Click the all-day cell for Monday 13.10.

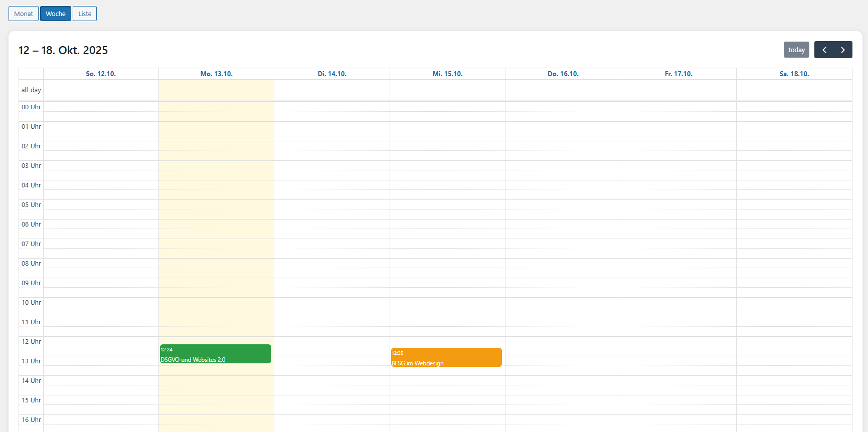[216, 90]
